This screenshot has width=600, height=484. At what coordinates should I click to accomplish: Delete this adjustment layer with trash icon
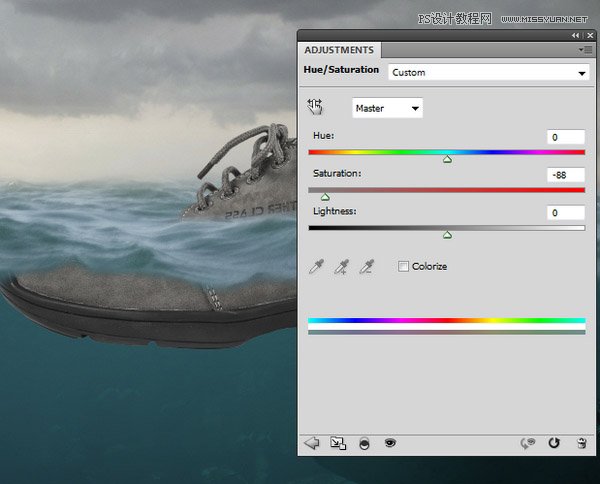pyautogui.click(x=580, y=442)
